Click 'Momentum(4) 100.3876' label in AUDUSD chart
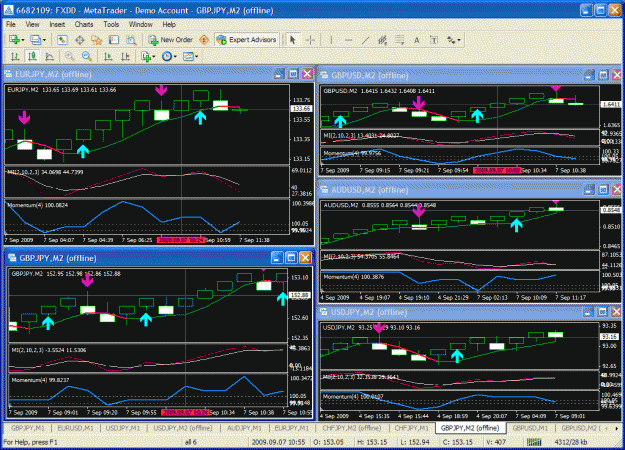Screen dimensions: 625x450 click(353, 277)
